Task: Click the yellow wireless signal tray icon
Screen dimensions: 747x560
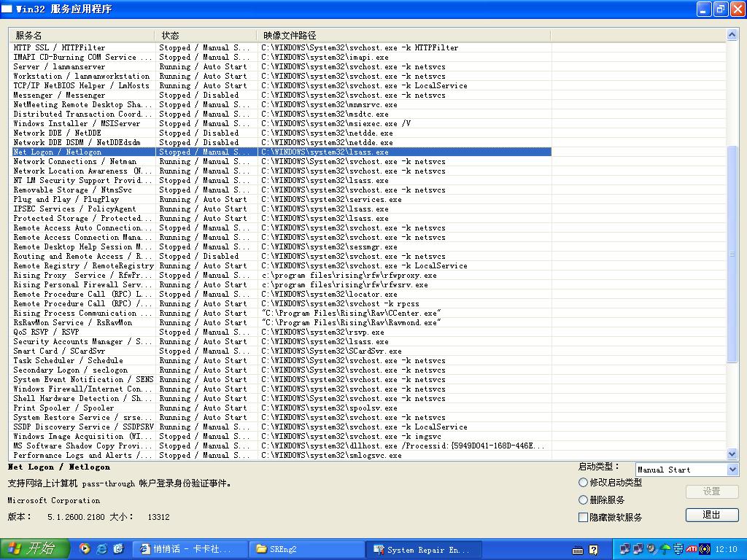Action: [x=705, y=549]
